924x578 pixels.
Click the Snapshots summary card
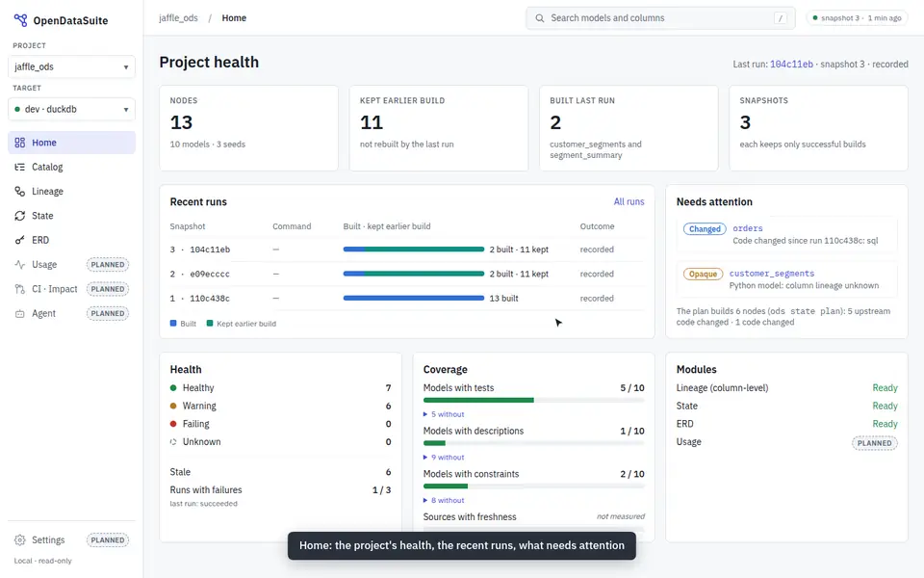click(x=818, y=128)
